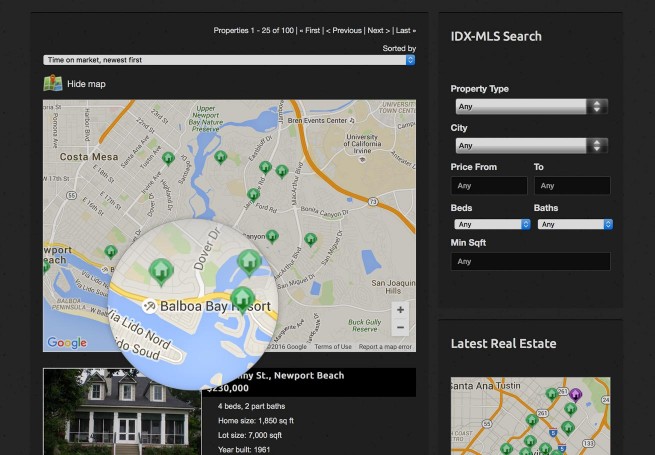This screenshot has width=655, height=455.
Task: Click the Latest Real Estate heading
Action: pyautogui.click(x=503, y=343)
